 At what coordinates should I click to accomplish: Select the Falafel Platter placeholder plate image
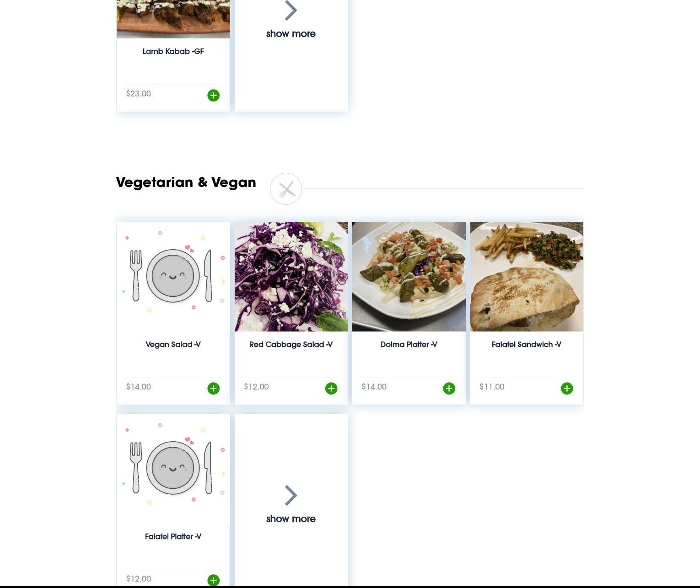[x=173, y=469]
